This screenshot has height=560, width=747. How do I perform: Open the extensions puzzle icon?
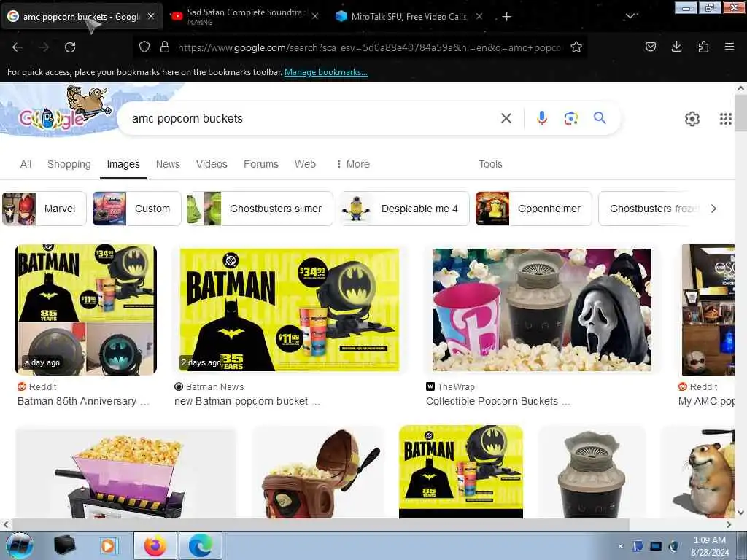pyautogui.click(x=703, y=47)
